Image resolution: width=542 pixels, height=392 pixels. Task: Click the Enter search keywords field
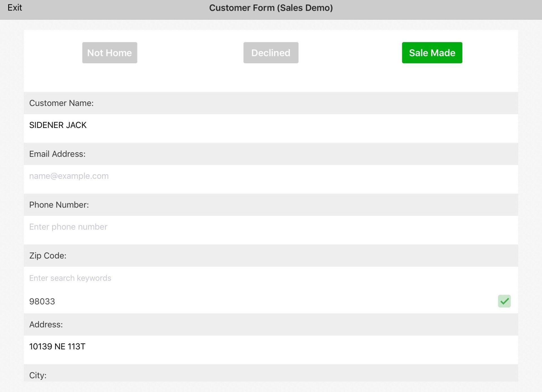70,278
